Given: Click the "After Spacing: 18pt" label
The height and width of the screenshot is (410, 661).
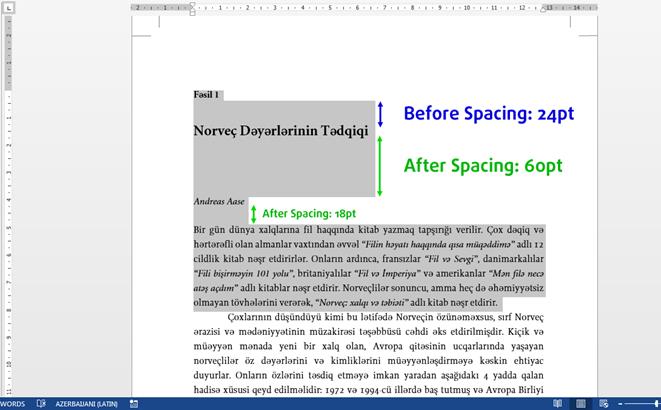Looking at the screenshot, I should [x=309, y=213].
